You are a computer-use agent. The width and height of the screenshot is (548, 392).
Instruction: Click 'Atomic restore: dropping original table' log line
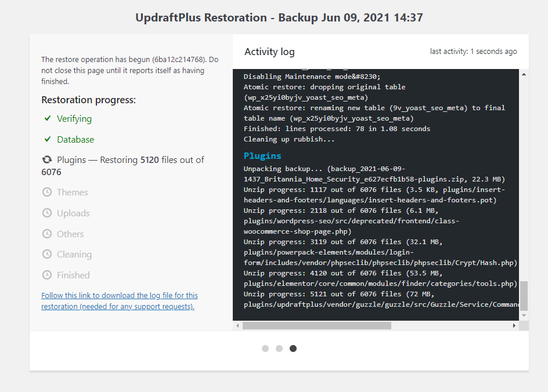point(325,92)
